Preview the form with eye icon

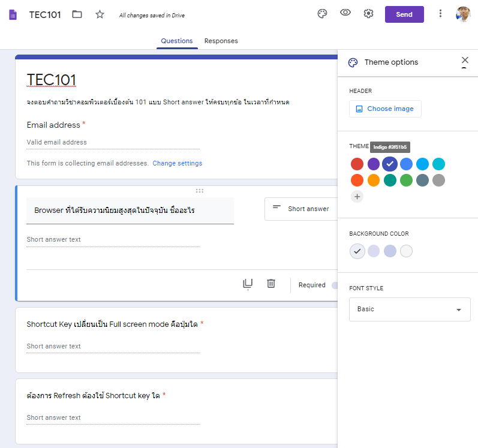[x=345, y=13]
